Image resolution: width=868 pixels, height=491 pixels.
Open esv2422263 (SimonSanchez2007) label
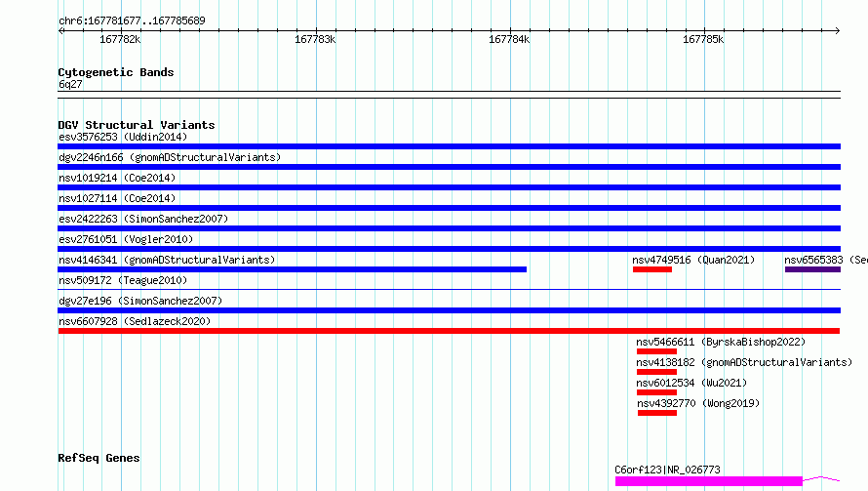point(143,219)
